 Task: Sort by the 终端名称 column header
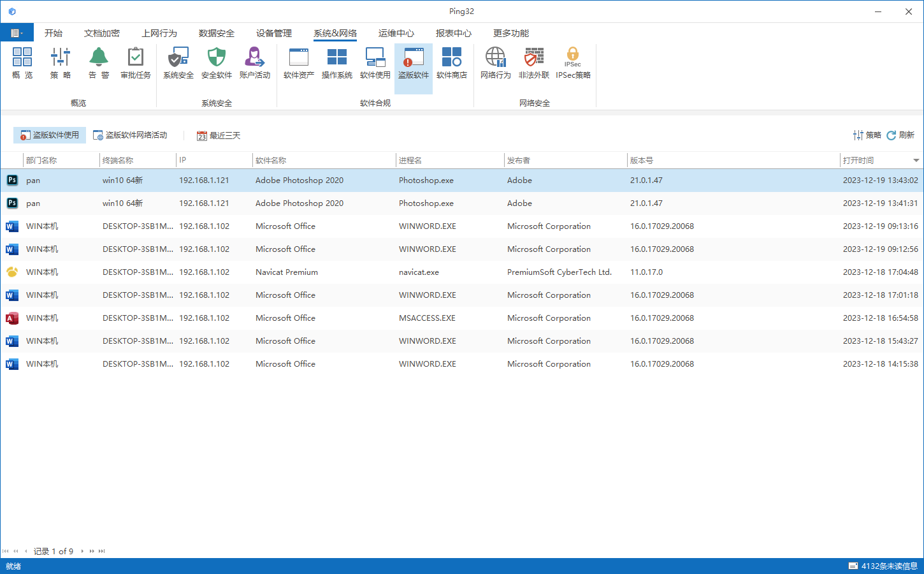coord(138,161)
